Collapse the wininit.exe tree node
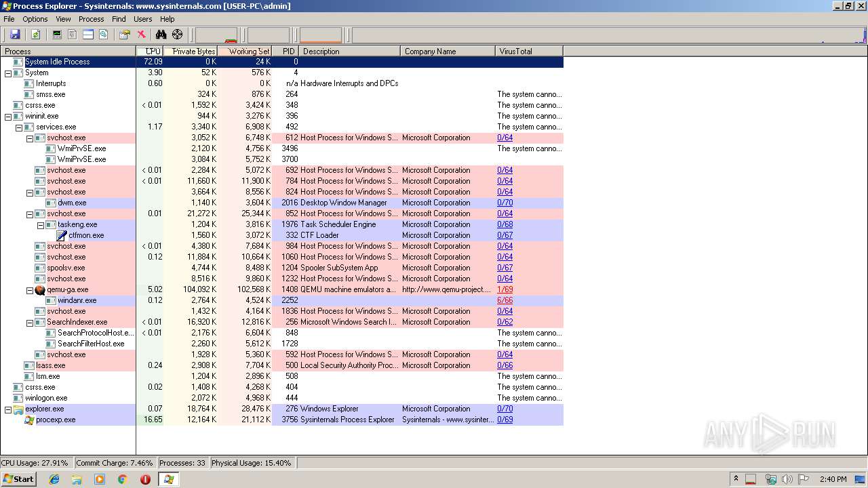Viewport: 868px width, 488px height. [x=8, y=116]
